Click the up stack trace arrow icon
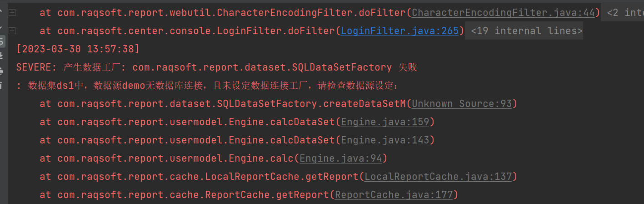The height and width of the screenshot is (204, 644). pos(1,9)
